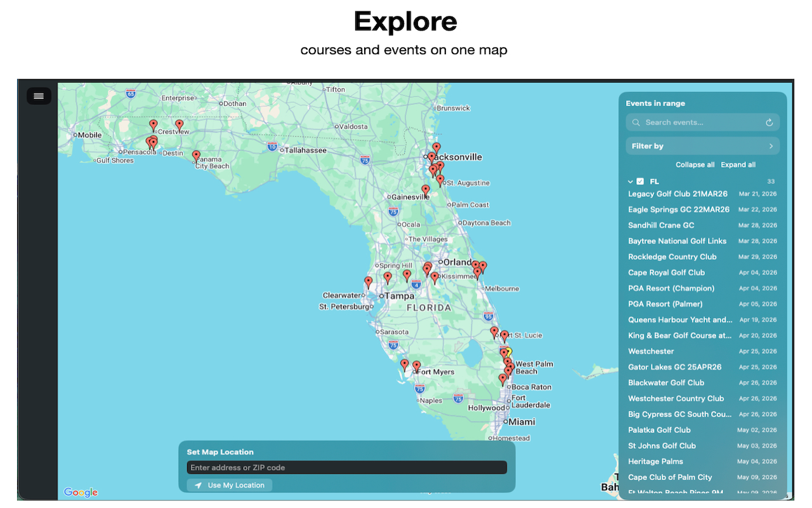
Task: Select the map pin on Kissimmee label
Action: coord(435,277)
